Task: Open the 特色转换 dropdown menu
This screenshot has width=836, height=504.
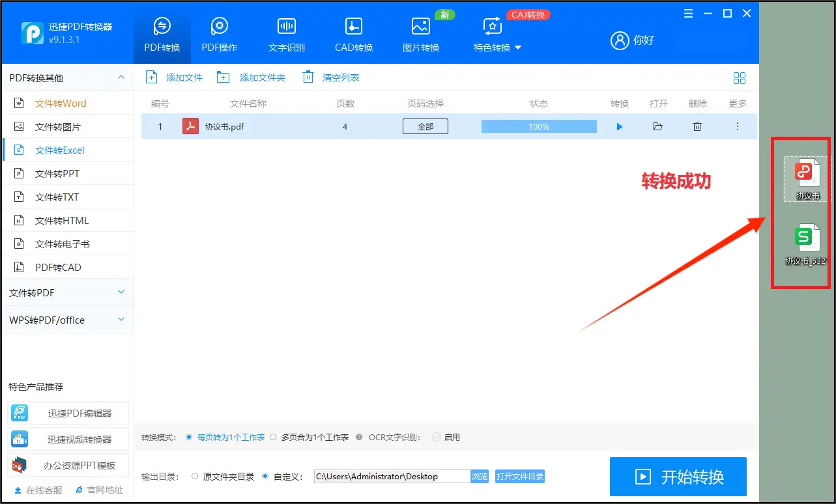Action: (x=497, y=35)
